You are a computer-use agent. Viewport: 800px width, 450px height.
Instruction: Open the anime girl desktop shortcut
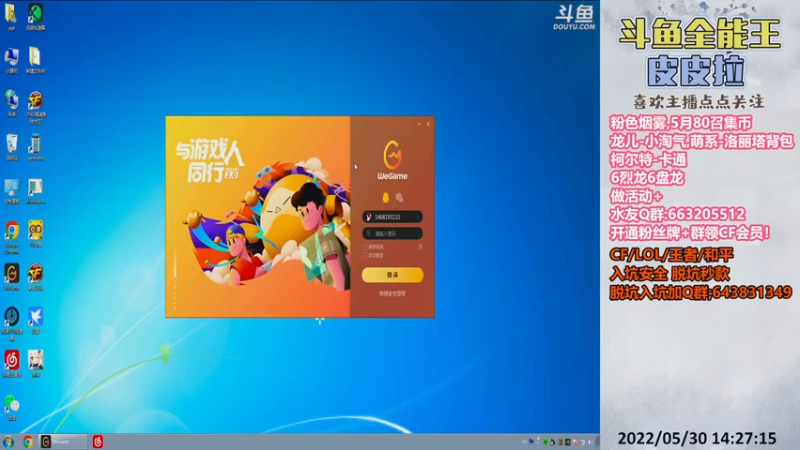(35, 363)
